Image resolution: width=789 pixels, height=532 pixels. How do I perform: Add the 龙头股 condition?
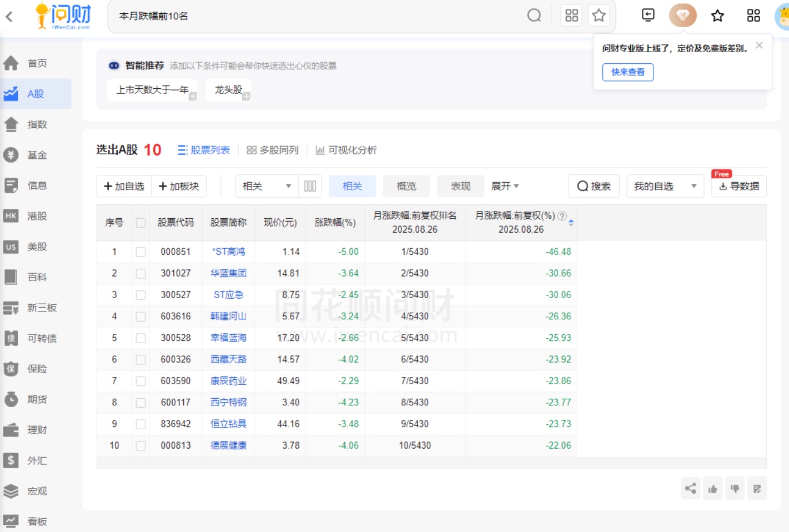click(229, 90)
